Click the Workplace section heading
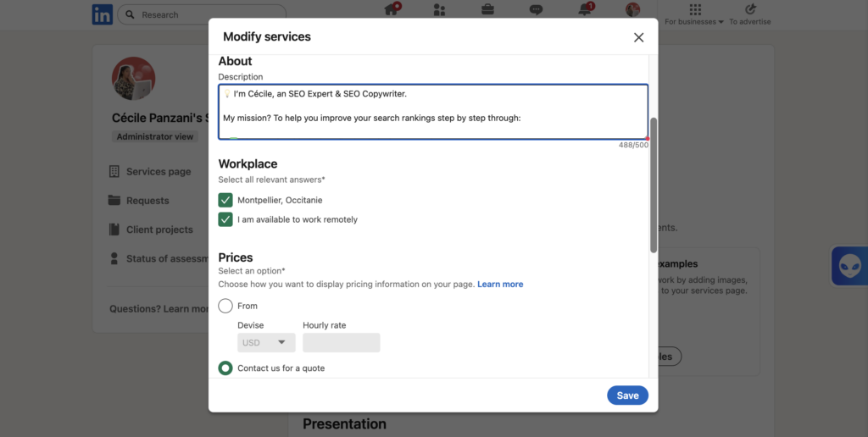This screenshot has height=437, width=868. tap(248, 163)
